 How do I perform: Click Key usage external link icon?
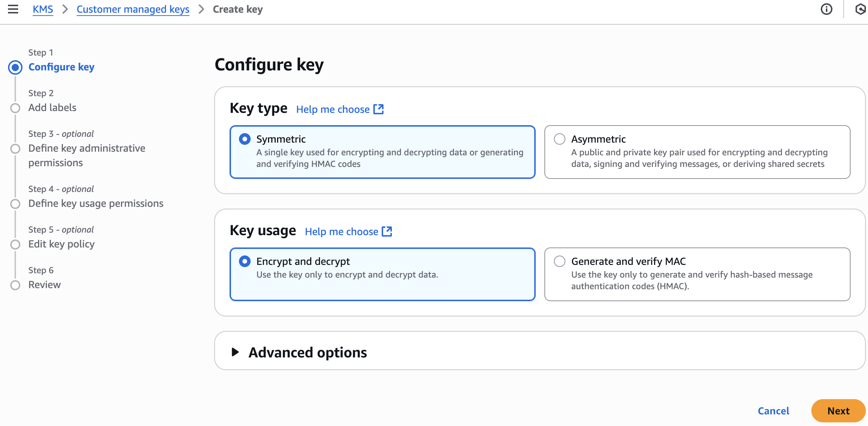click(387, 232)
